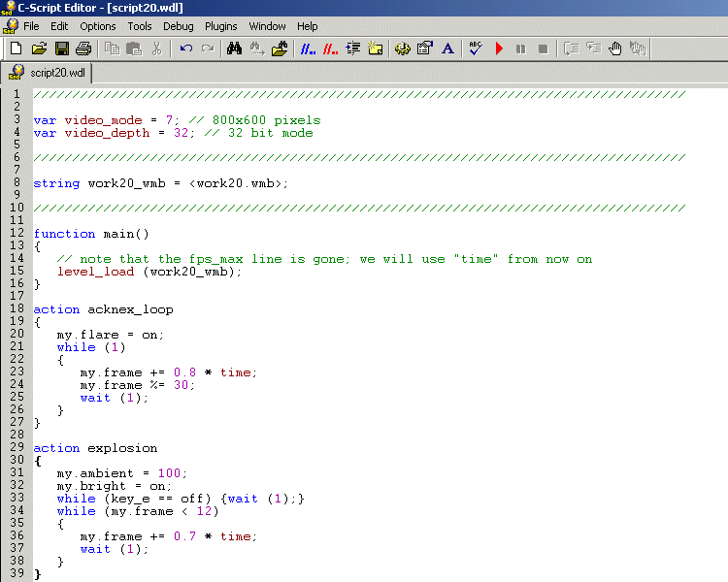The height and width of the screenshot is (582, 728).
Task: Click the Undo arrow icon
Action: [185, 48]
